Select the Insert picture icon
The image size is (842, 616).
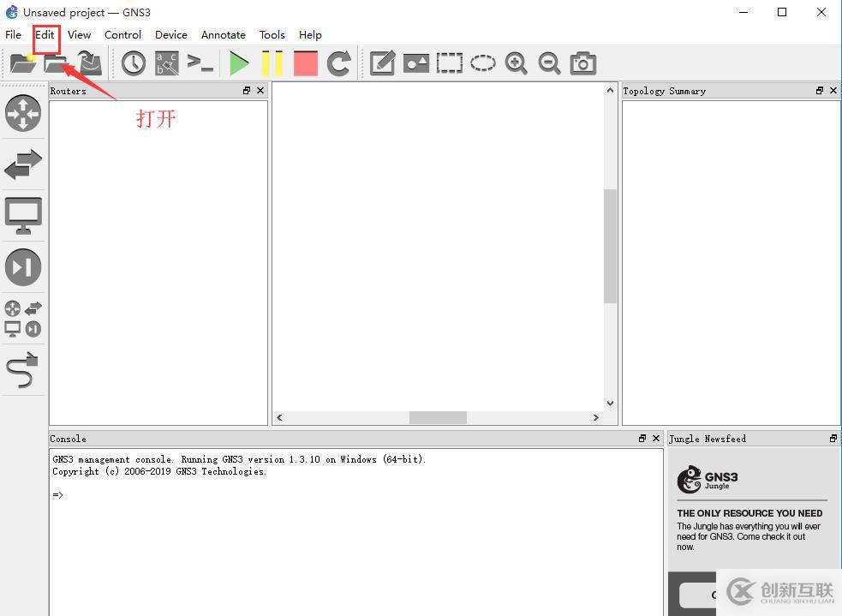pyautogui.click(x=416, y=63)
